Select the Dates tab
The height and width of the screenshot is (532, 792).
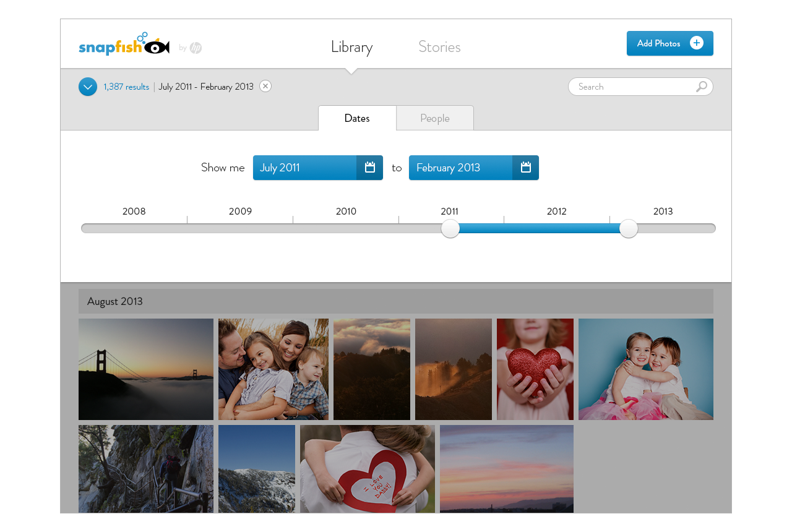pos(357,118)
